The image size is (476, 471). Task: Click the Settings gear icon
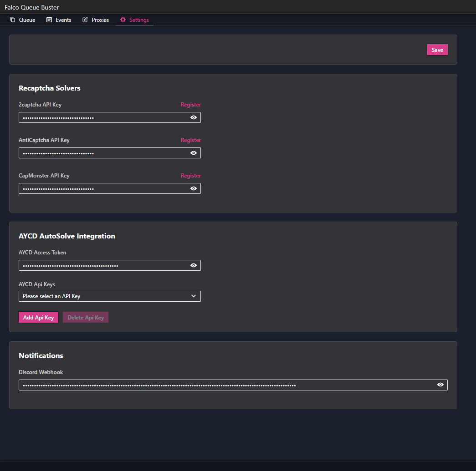pos(123,20)
